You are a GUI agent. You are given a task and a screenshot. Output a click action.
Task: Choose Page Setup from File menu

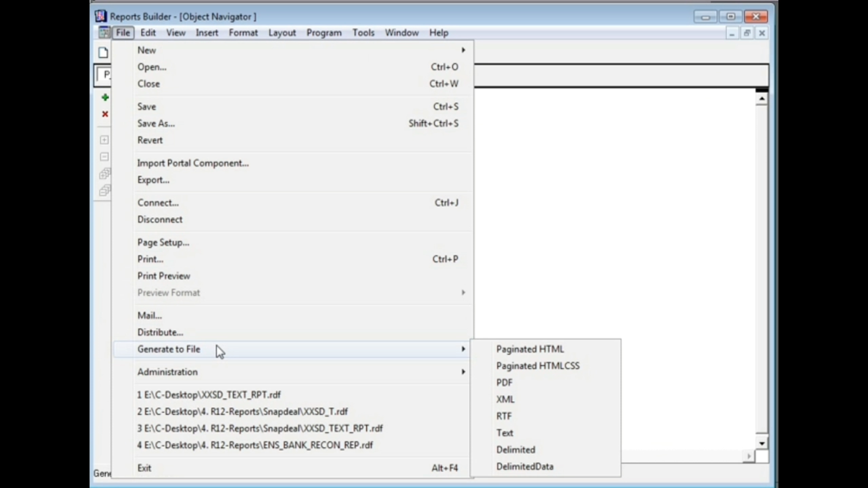pyautogui.click(x=163, y=242)
